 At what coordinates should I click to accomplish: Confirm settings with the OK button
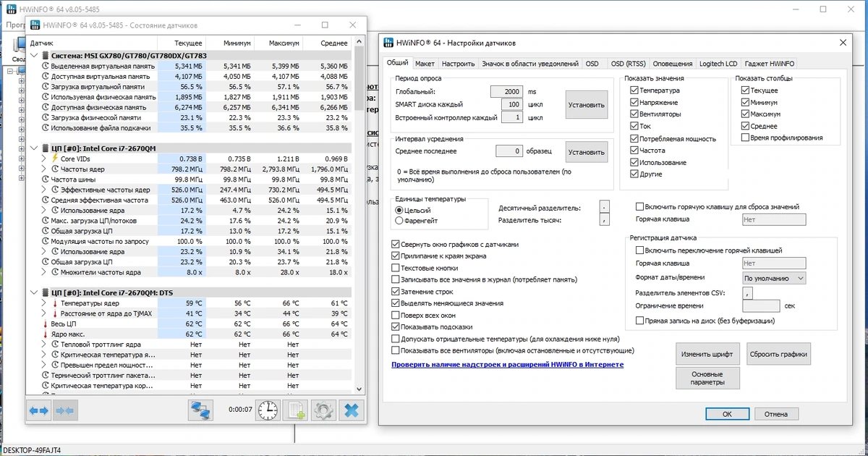click(726, 414)
